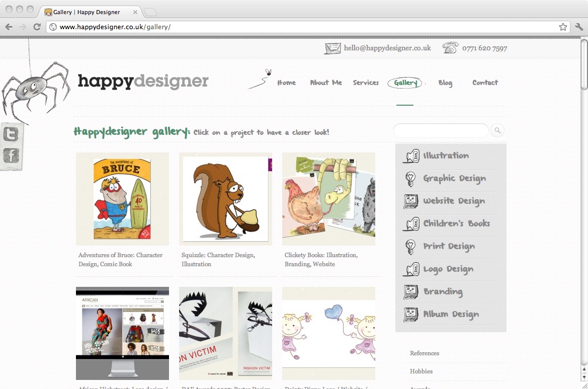Open the Adventures of Bruce thumbnail
The image size is (588, 389).
coord(122,199)
